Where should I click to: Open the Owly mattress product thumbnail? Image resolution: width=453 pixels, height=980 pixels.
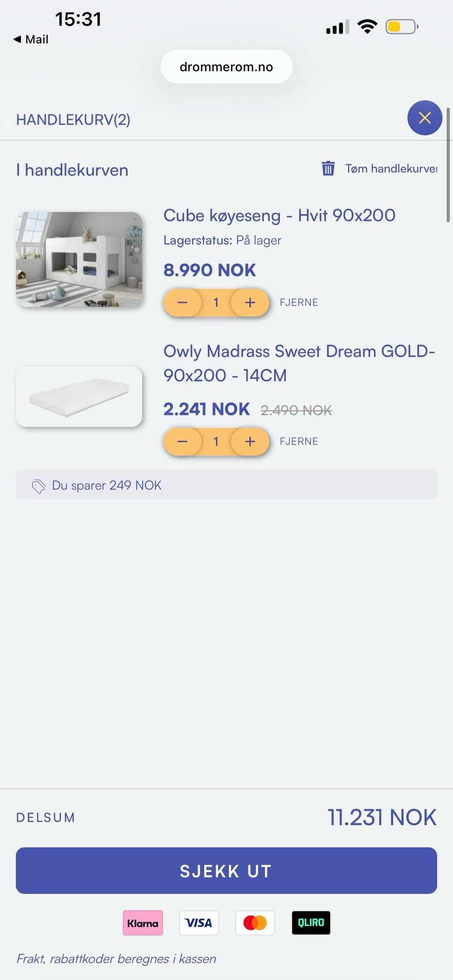click(x=79, y=397)
